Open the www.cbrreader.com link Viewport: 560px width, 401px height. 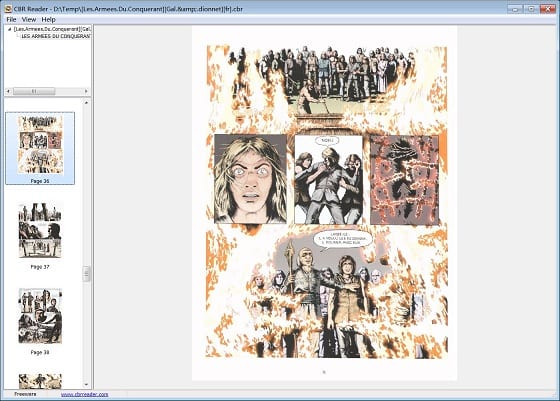(x=84, y=394)
